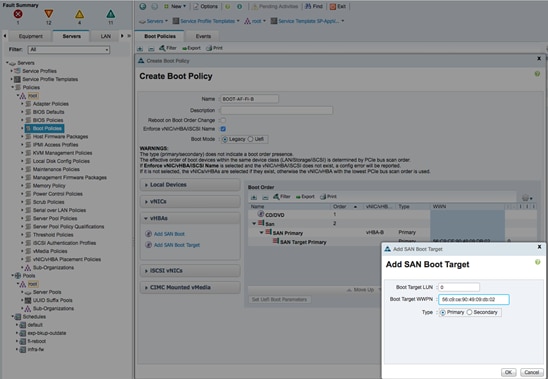548x379 pixels.
Task: Select Service Profiles tree node
Action: click(39, 71)
